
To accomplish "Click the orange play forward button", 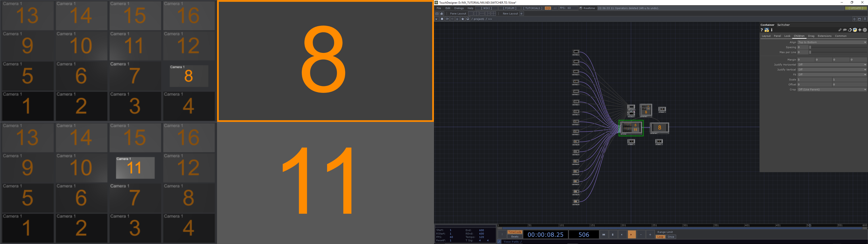I will pyautogui.click(x=632, y=235).
